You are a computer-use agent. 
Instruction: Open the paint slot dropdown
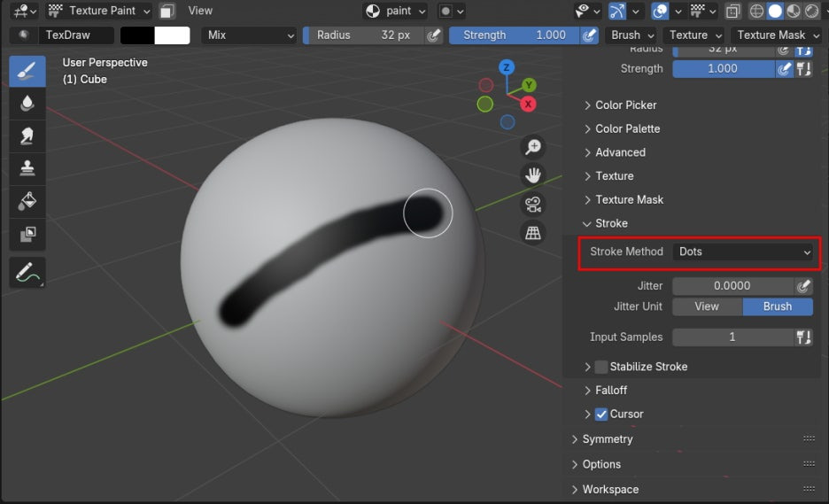(x=396, y=11)
